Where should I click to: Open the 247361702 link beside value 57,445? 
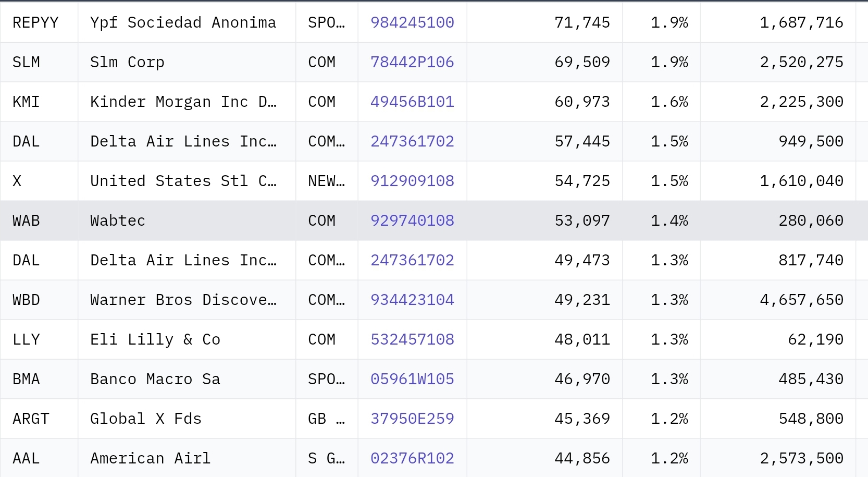412,141
